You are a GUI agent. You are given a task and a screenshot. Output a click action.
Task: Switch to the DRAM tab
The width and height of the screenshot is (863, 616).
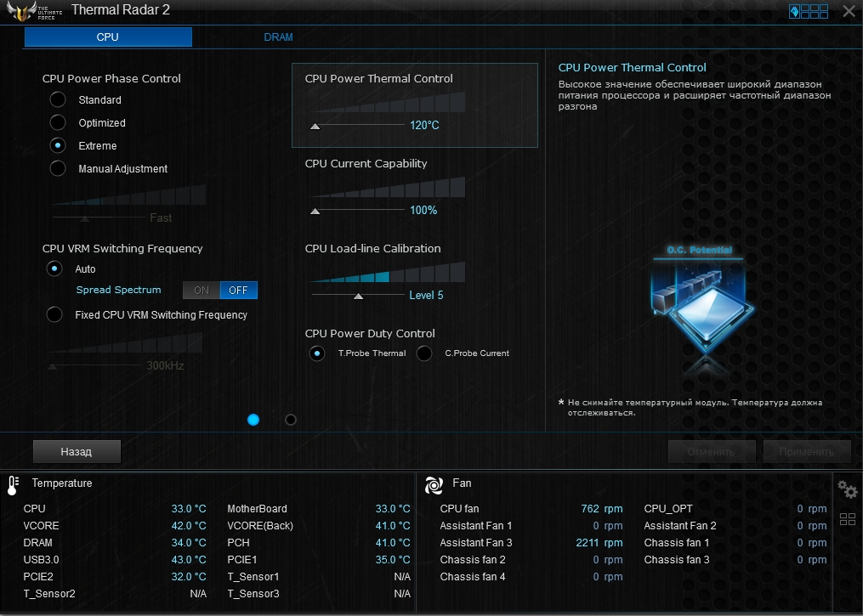(278, 37)
